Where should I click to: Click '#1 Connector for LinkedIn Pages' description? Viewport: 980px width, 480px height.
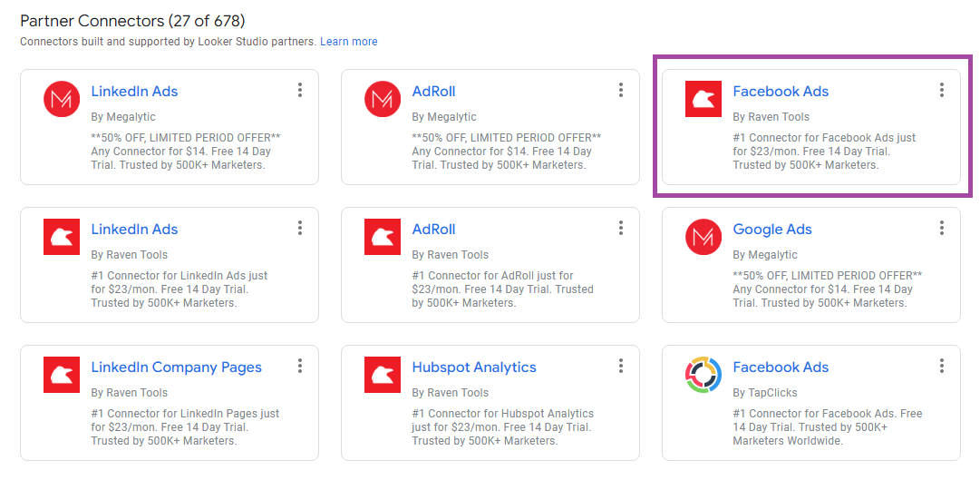185,426
